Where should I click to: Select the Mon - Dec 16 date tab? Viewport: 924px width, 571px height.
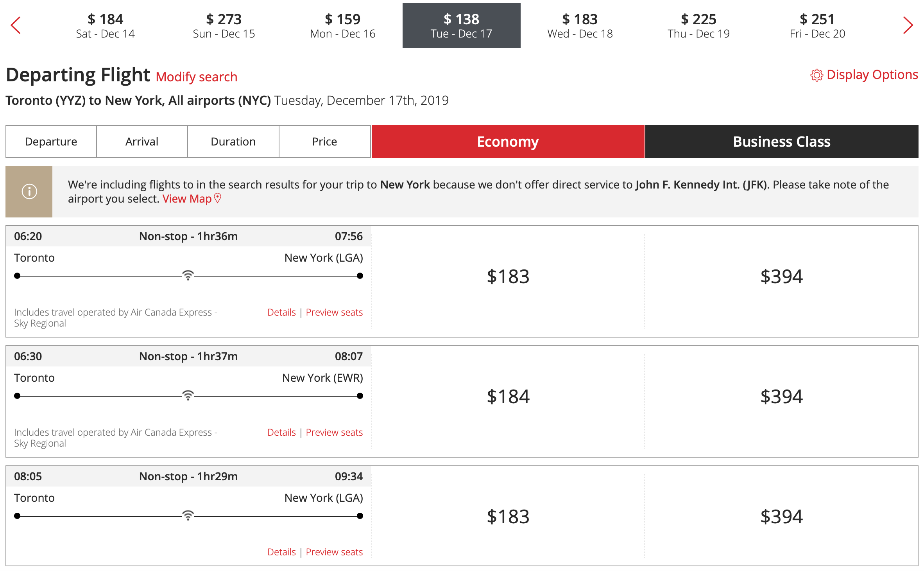point(342,25)
